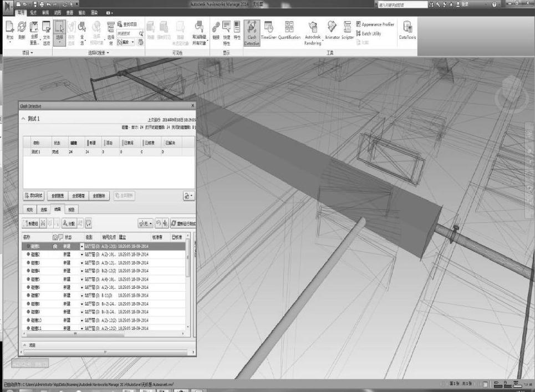Screen dimensions: 535x392
Task: Click the keyword search field in title bar
Action: (402, 4)
